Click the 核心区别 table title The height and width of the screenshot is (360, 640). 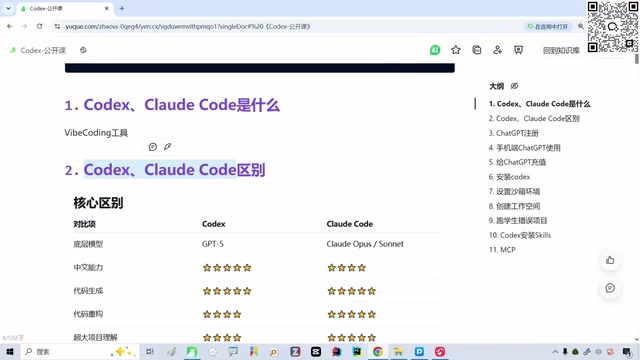tap(98, 203)
